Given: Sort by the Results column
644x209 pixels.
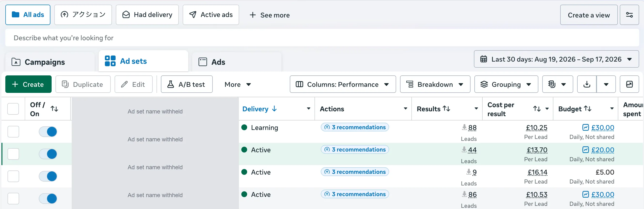Looking at the screenshot, I should coord(446,109).
